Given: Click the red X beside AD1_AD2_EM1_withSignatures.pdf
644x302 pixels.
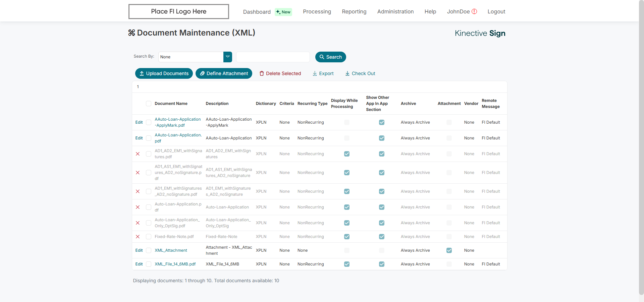Looking at the screenshot, I should tap(138, 154).
